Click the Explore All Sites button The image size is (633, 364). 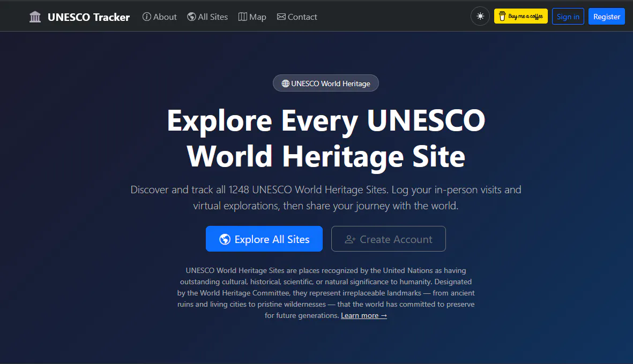(x=264, y=239)
